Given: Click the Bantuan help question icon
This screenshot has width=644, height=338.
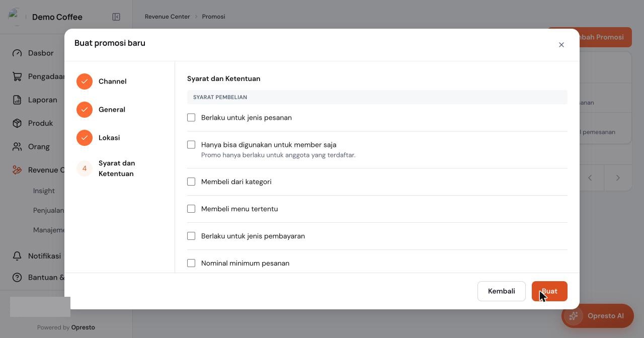Looking at the screenshot, I should coord(17,277).
